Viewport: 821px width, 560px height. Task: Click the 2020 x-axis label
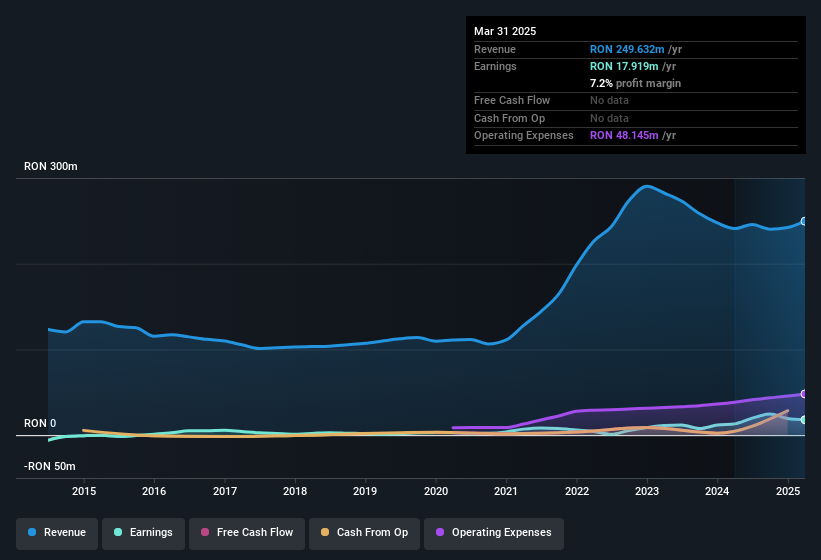pos(436,491)
